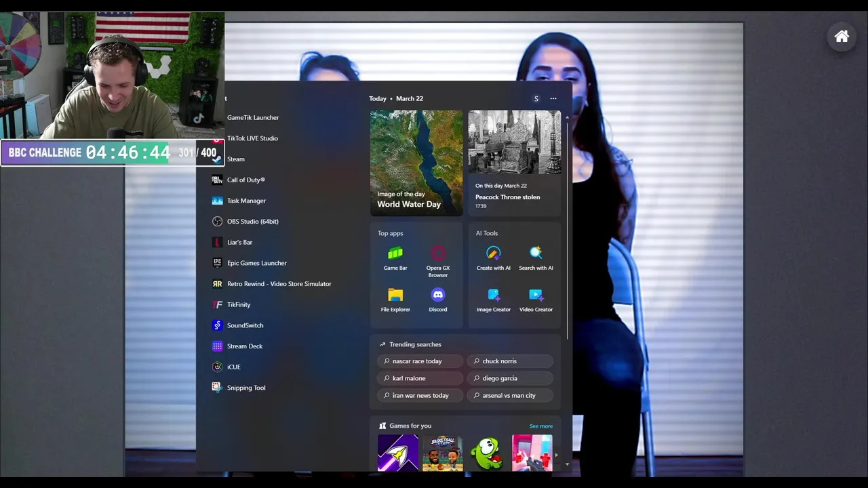
Task: Open Epic Games Launcher
Action: pyautogui.click(x=249, y=263)
